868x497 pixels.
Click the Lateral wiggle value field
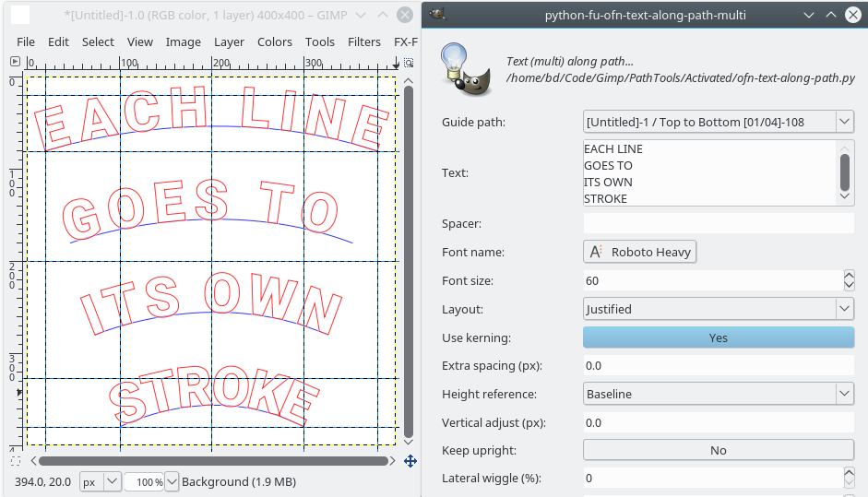[x=713, y=479]
